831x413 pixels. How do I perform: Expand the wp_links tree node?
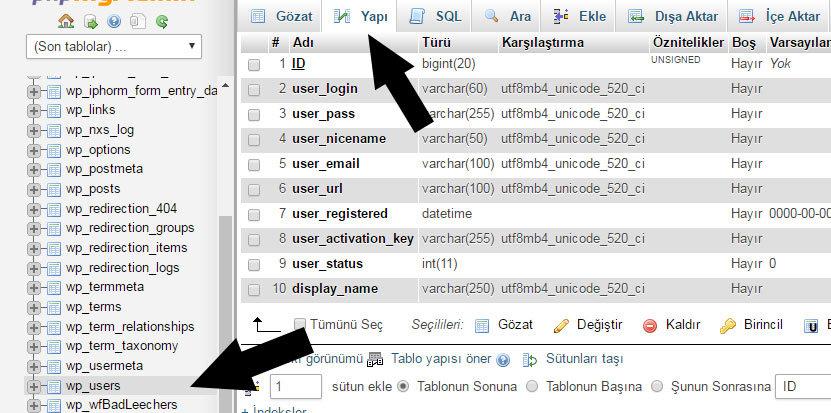click(34, 110)
